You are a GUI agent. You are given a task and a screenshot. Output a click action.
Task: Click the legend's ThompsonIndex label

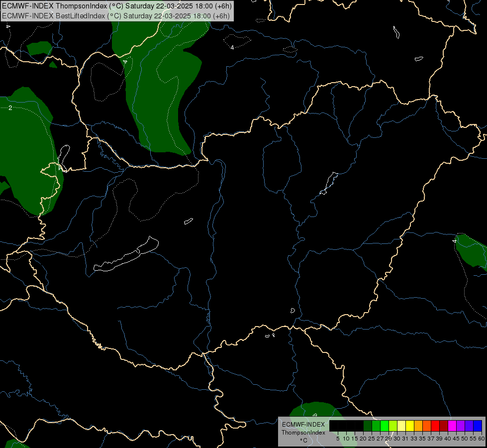[303, 433]
